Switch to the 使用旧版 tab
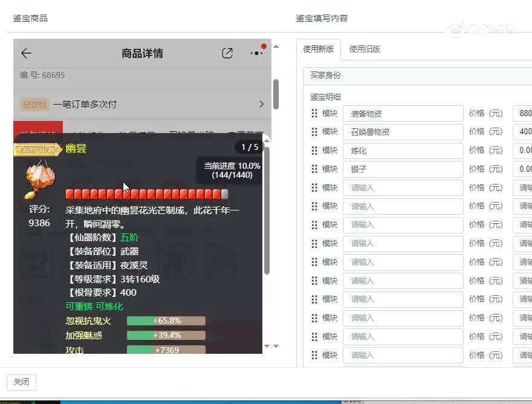This screenshot has width=532, height=404. point(365,49)
